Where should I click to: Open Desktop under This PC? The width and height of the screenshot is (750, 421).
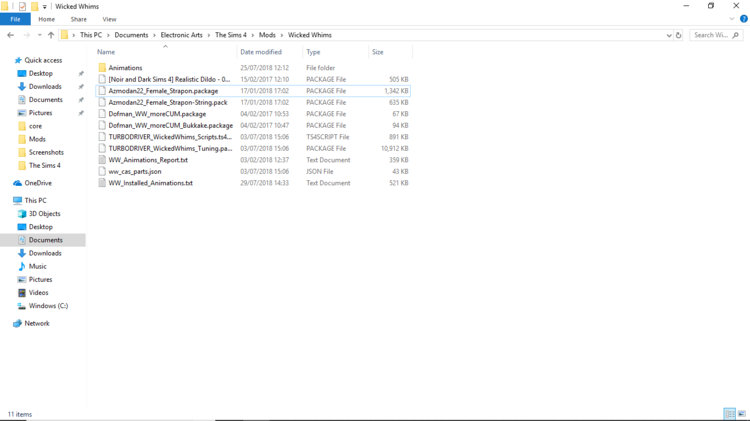(x=41, y=227)
